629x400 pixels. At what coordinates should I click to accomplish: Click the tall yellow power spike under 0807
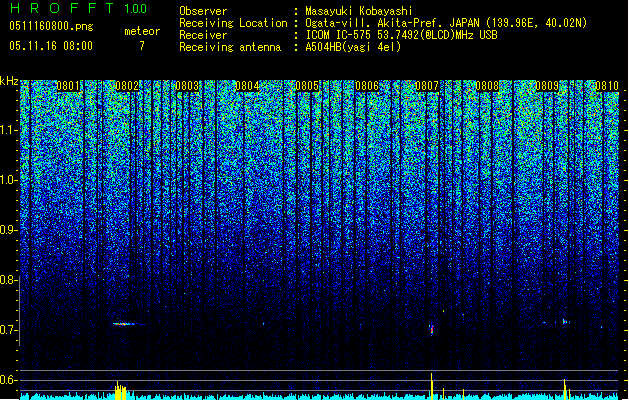pyautogui.click(x=432, y=386)
